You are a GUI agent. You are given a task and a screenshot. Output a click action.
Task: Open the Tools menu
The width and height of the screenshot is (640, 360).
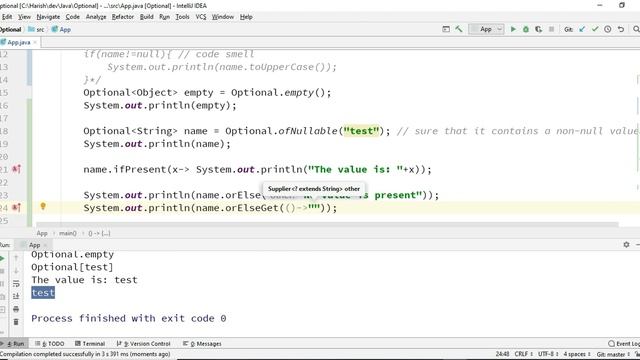[x=182, y=17]
